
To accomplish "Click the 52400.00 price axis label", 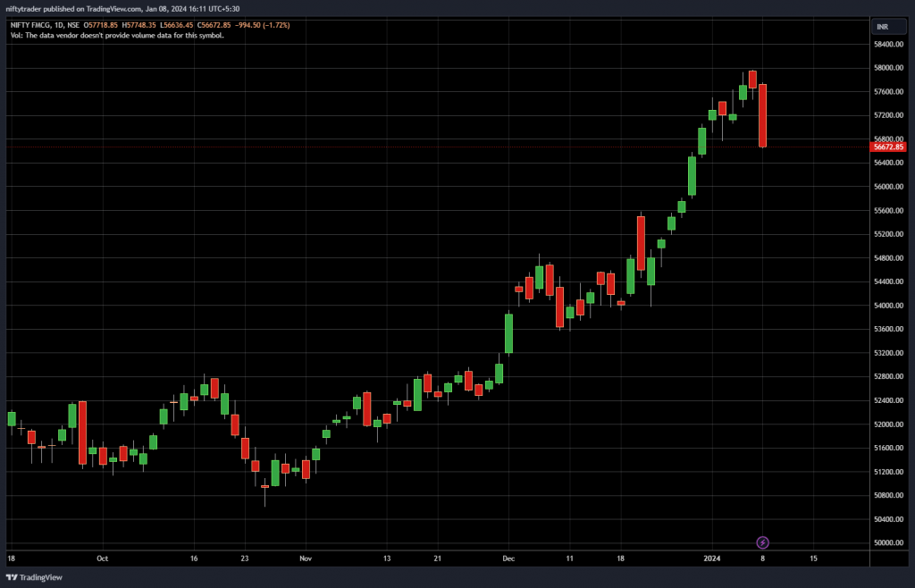I will click(889, 400).
